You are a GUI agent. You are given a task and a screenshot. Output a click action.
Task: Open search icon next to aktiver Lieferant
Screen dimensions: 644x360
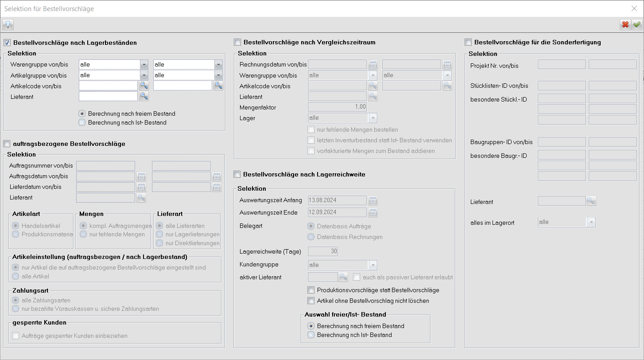click(344, 278)
